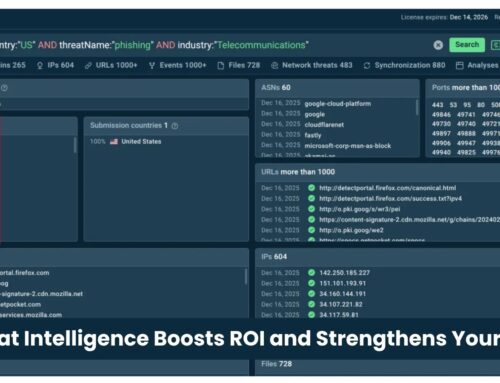Open the content-signature-2.cdn.mozilla.net URL
The height and width of the screenshot is (383, 500).
409,220
